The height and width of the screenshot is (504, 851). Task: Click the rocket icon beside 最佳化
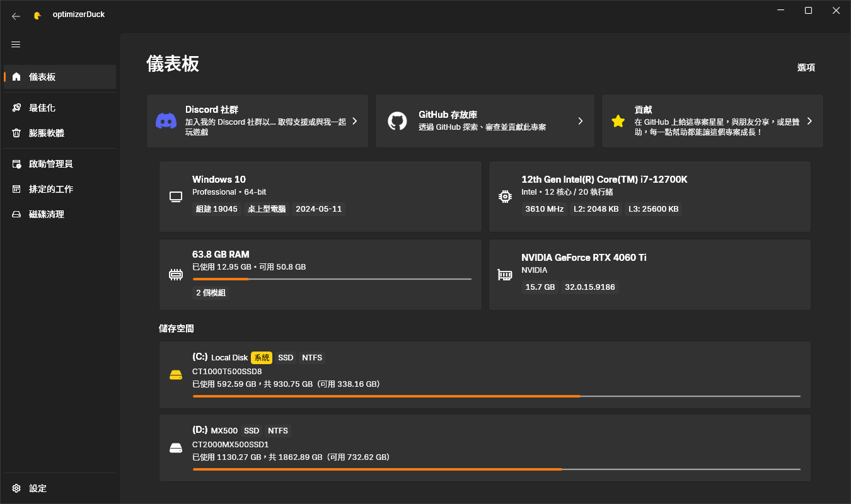[x=16, y=108]
